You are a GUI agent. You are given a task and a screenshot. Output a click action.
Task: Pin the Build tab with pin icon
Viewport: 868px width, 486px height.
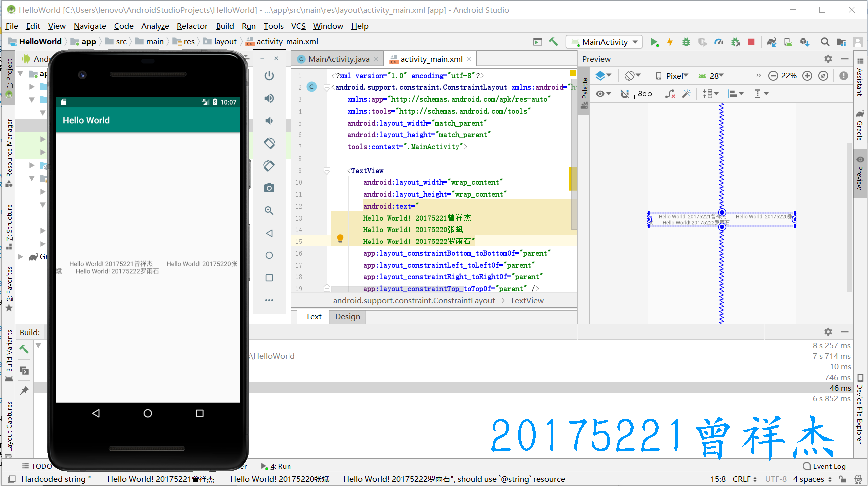click(x=24, y=391)
